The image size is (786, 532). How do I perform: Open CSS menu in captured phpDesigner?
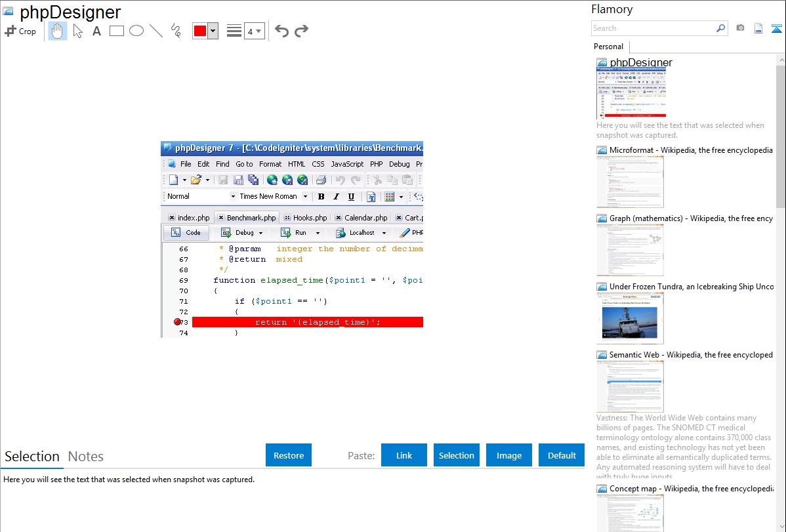(318, 164)
